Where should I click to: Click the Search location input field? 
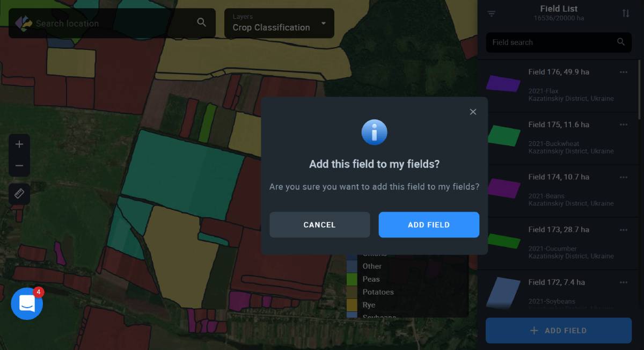[113, 23]
